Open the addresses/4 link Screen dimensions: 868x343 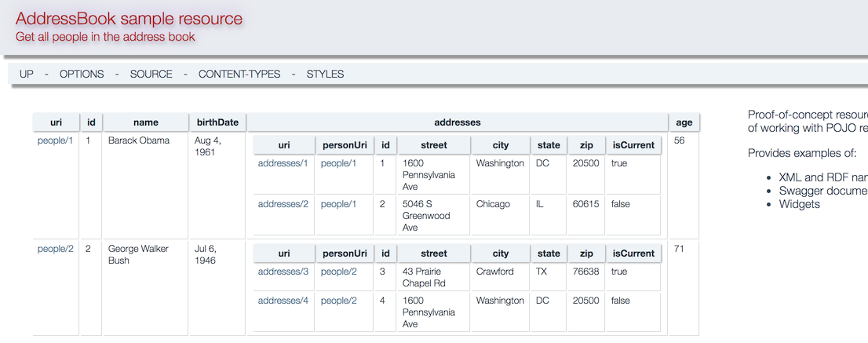pyautogui.click(x=283, y=301)
